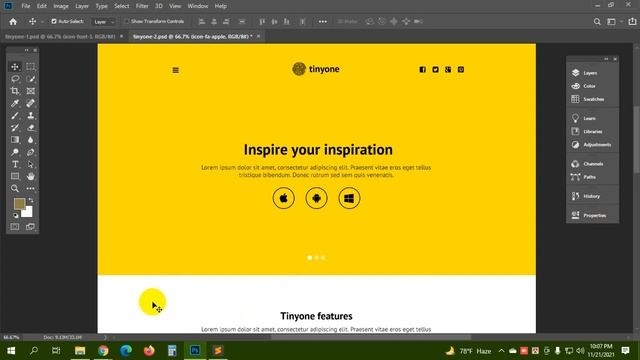Open the Window menu
Screen dimensions: 640x360
tap(198, 6)
